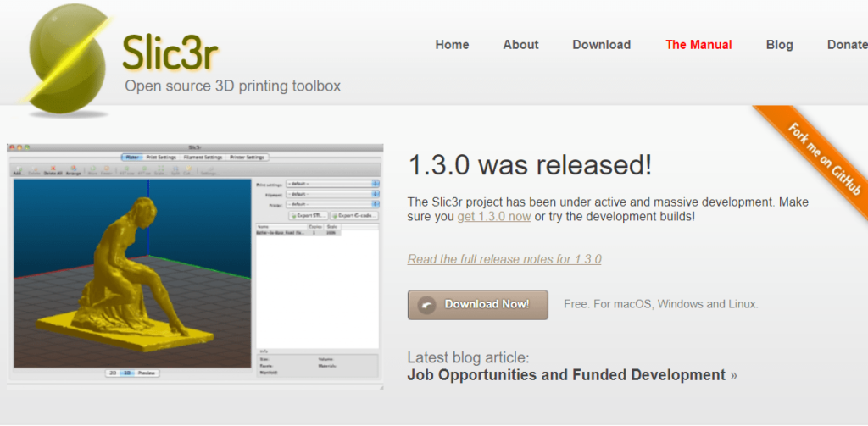Click 'Free. For macOS, Windows and Linux.' text
Screen dimensions: 868x426
661,304
